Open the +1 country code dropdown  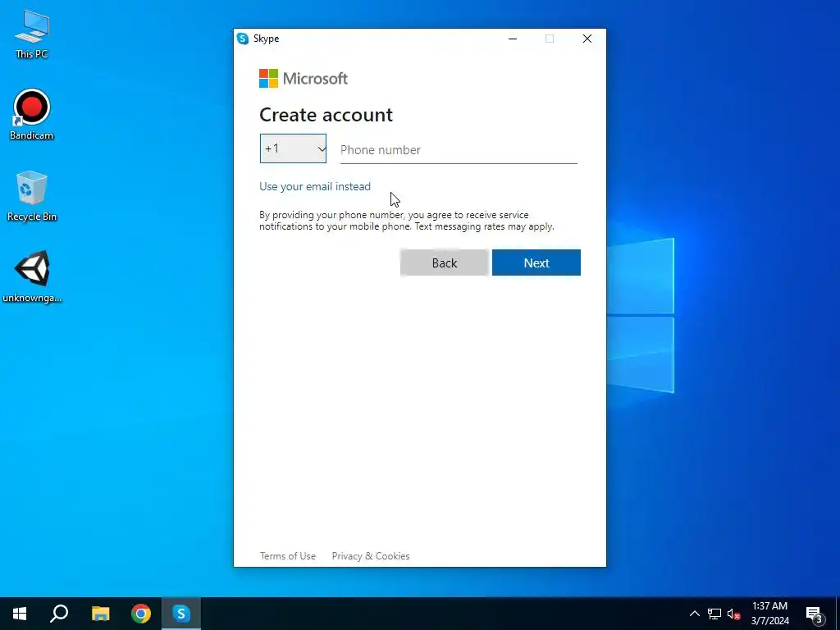(293, 148)
